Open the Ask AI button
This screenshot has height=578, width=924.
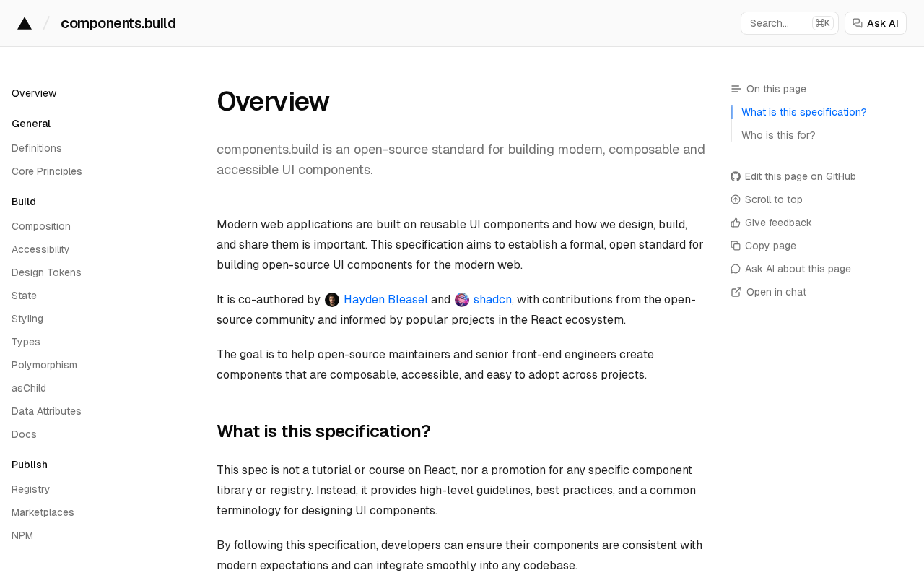pyautogui.click(x=876, y=23)
